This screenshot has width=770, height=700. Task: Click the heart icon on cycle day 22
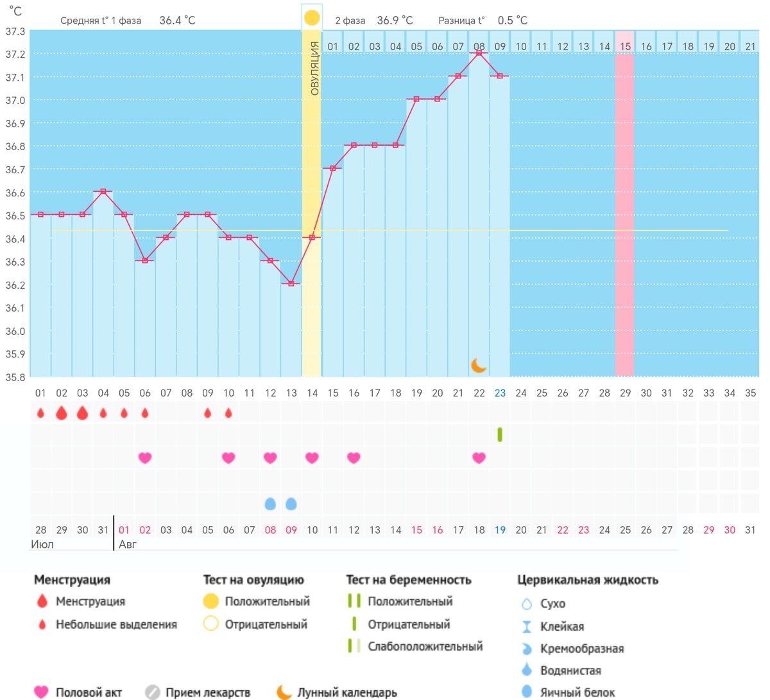[479, 457]
